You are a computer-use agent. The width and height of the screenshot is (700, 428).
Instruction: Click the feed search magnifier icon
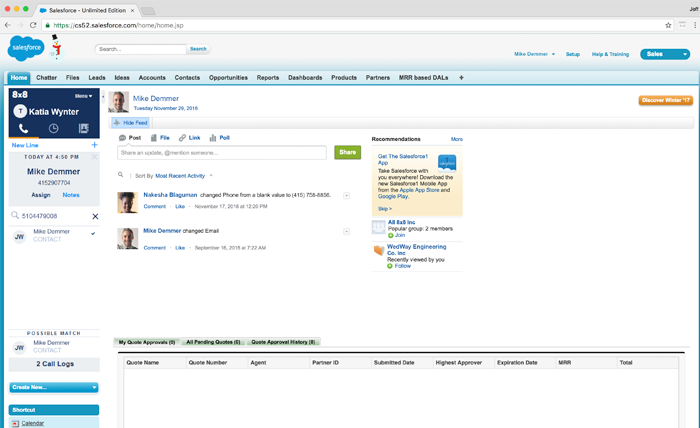121,174
